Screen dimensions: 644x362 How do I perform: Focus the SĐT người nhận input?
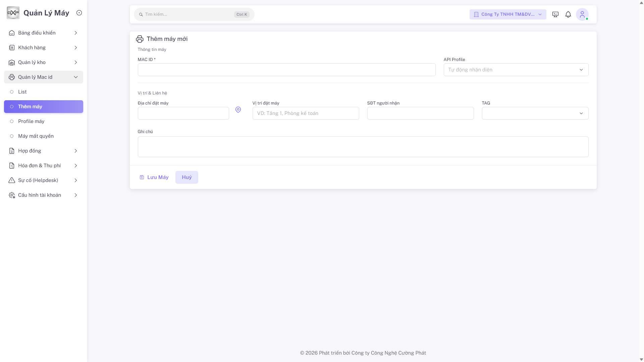click(420, 113)
